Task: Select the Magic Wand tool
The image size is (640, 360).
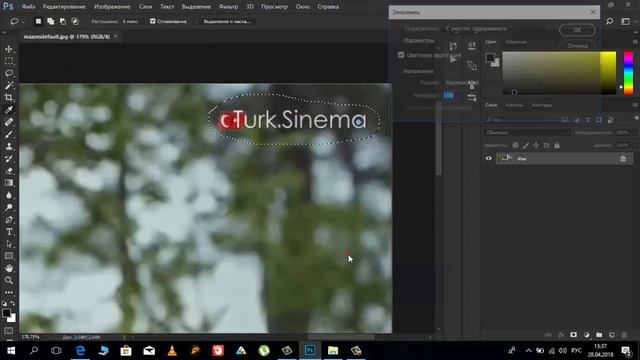Action: pyautogui.click(x=9, y=86)
